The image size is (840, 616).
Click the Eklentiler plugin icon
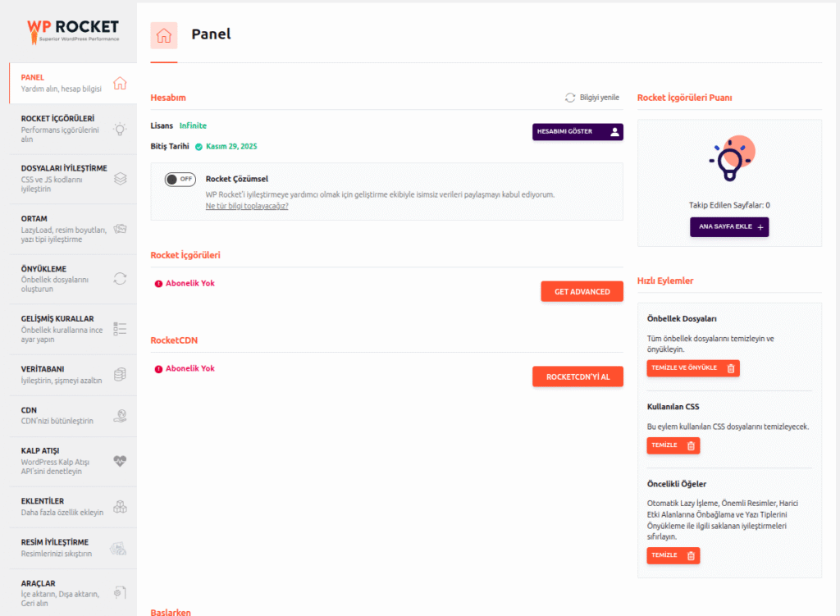(121, 506)
